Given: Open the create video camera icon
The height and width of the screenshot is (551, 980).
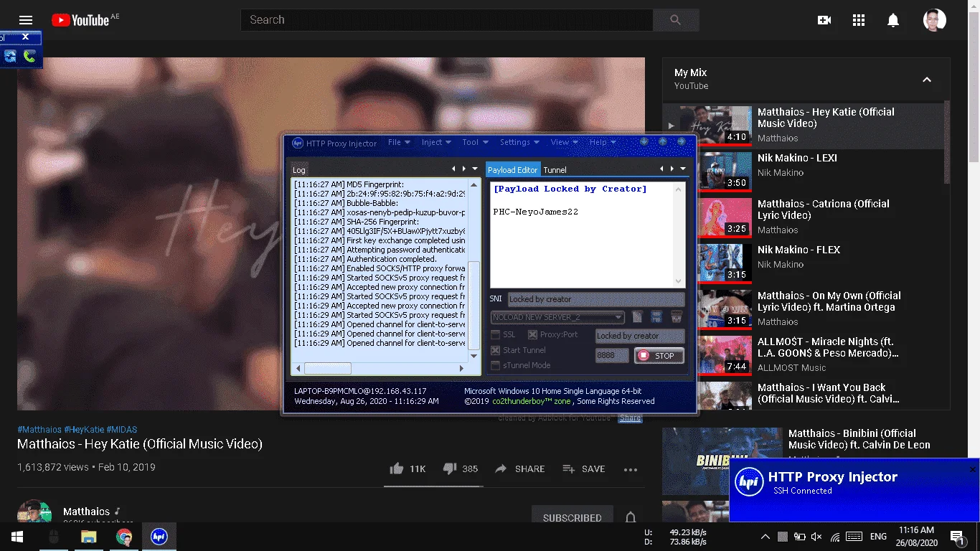Looking at the screenshot, I should click(x=824, y=20).
